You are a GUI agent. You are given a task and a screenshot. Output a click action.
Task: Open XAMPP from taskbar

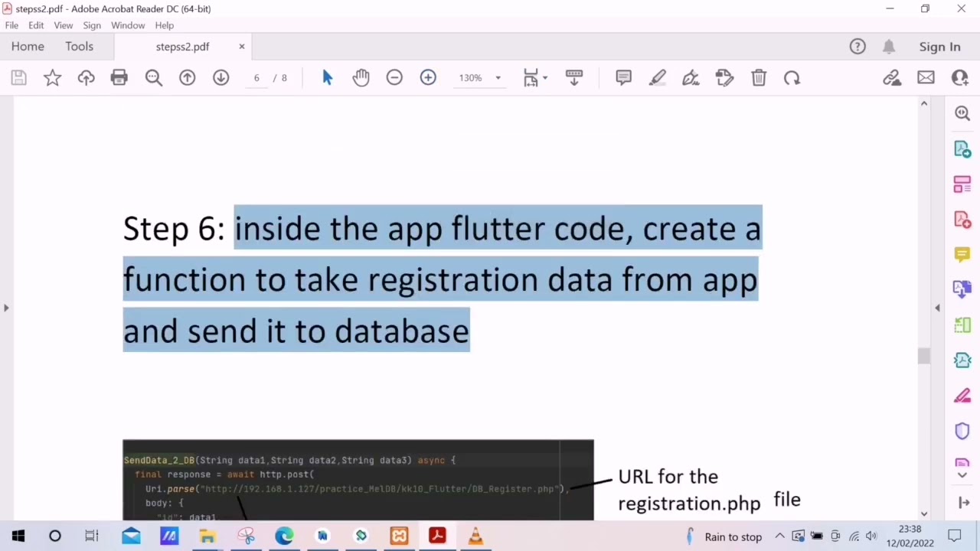pyautogui.click(x=399, y=536)
